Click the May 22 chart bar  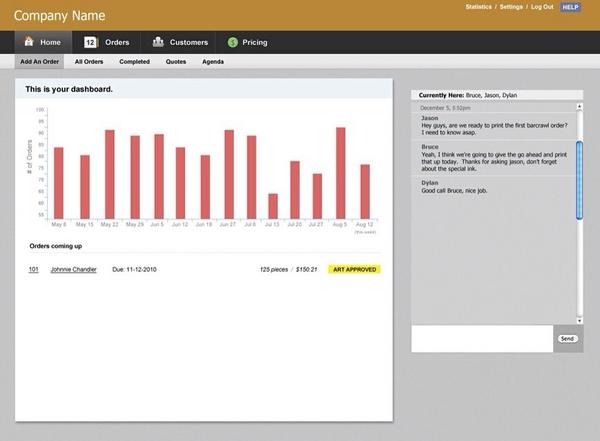[110, 175]
